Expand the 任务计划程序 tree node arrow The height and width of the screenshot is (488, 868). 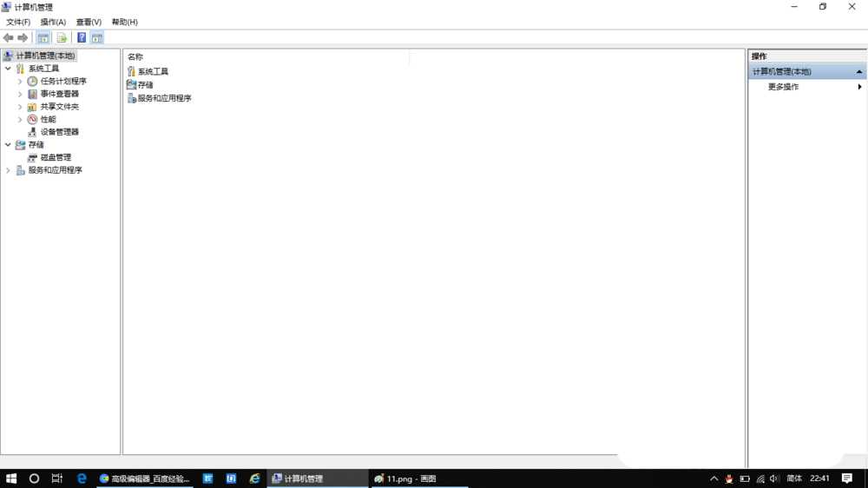click(x=20, y=82)
